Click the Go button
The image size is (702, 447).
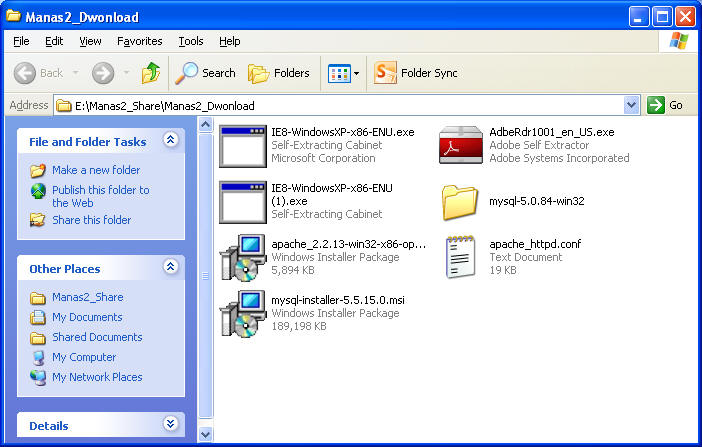[666, 105]
